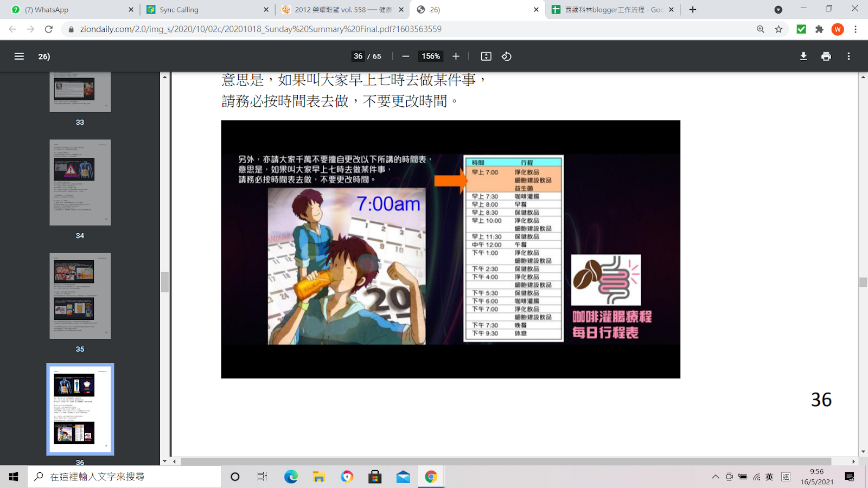Zoom out with the minus button
This screenshot has height=488, width=868.
[405, 56]
